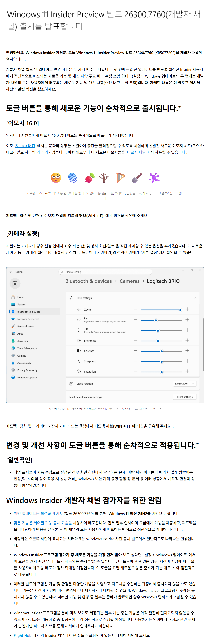Click the Basic settings sliders icon
Screen dimensions: 210x644
(x=71, y=298)
